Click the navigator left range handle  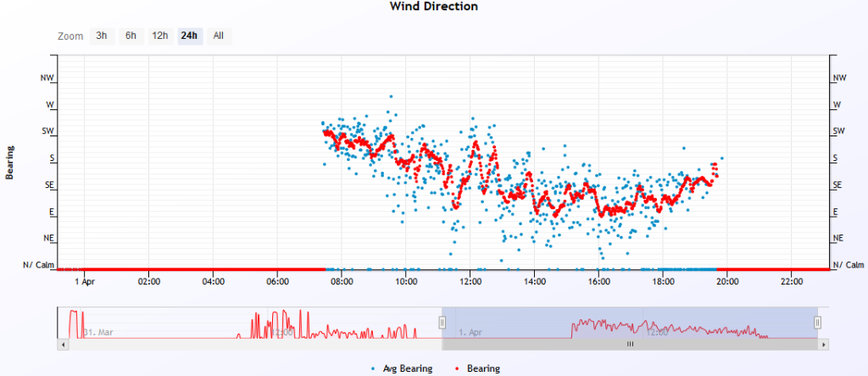(442, 323)
